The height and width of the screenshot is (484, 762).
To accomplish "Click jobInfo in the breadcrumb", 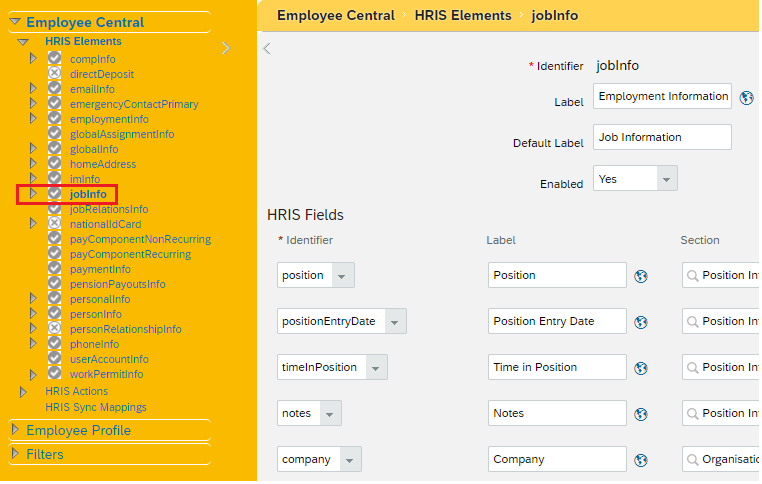I will click(554, 16).
